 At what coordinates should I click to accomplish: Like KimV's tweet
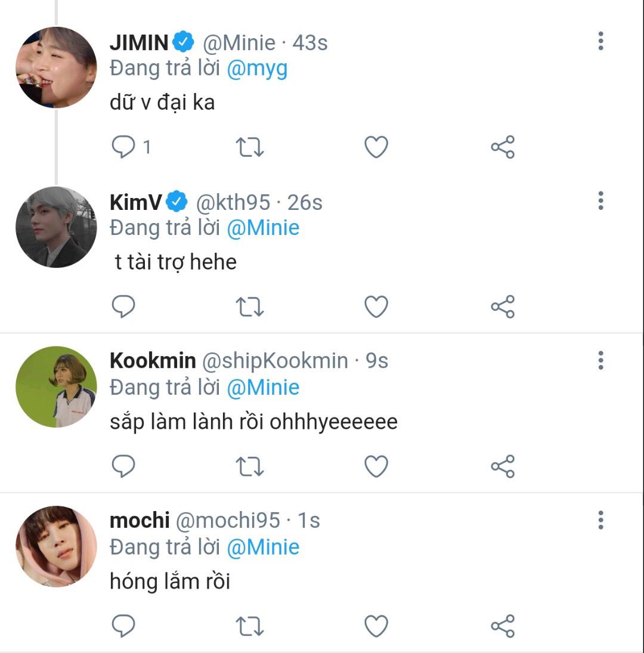[376, 307]
